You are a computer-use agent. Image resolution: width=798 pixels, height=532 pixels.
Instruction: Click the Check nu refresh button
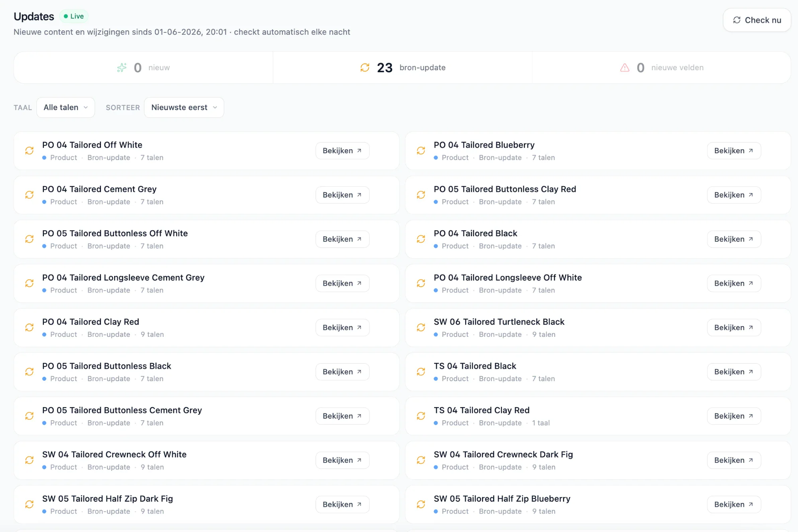757,20
